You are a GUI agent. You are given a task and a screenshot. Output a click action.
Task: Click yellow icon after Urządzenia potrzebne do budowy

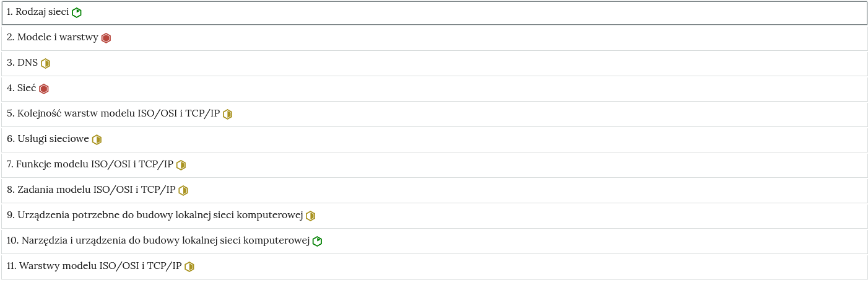click(x=310, y=216)
